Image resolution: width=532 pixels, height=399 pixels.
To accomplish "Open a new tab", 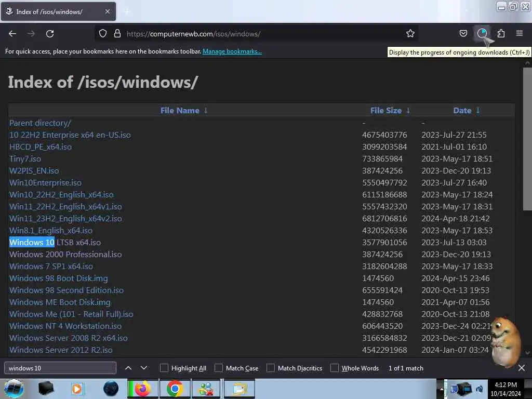I will [x=127, y=11].
